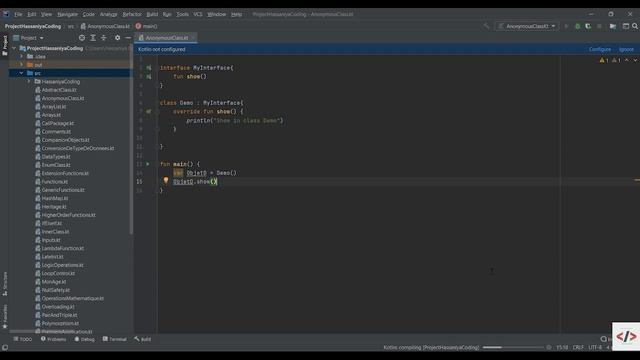Viewport: 640px width, 360px height.
Task: Open the Problems tool window
Action: pos(53,339)
